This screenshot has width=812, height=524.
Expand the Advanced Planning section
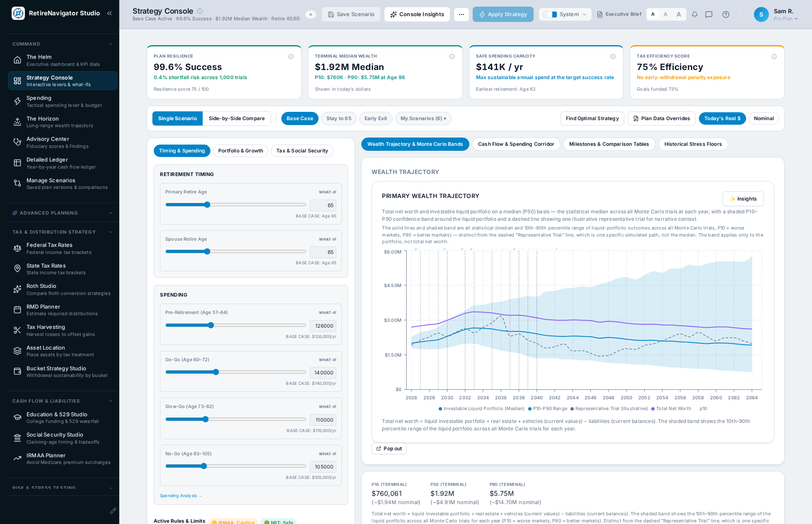pos(63,213)
